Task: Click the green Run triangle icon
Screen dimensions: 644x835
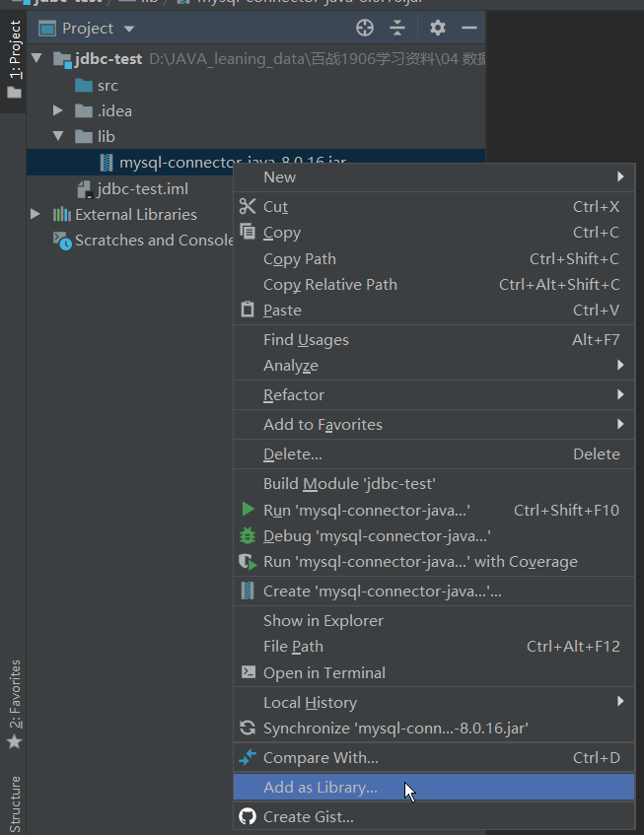Action: tap(248, 509)
